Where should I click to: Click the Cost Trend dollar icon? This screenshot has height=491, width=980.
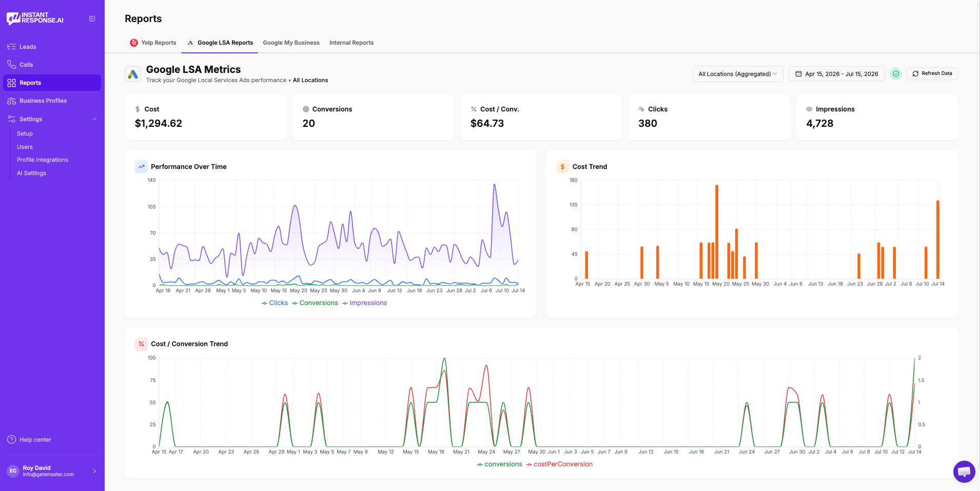click(x=562, y=166)
